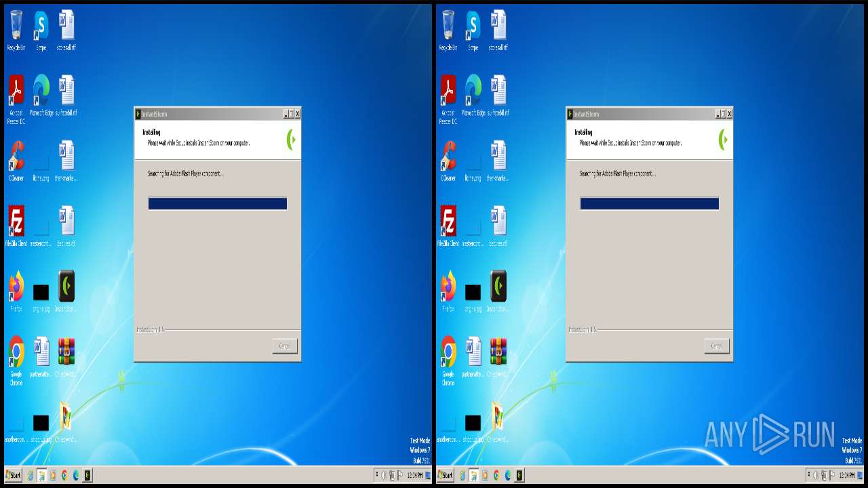Open volume control in the right system tray
This screenshot has width=868, height=488.
tap(816, 475)
